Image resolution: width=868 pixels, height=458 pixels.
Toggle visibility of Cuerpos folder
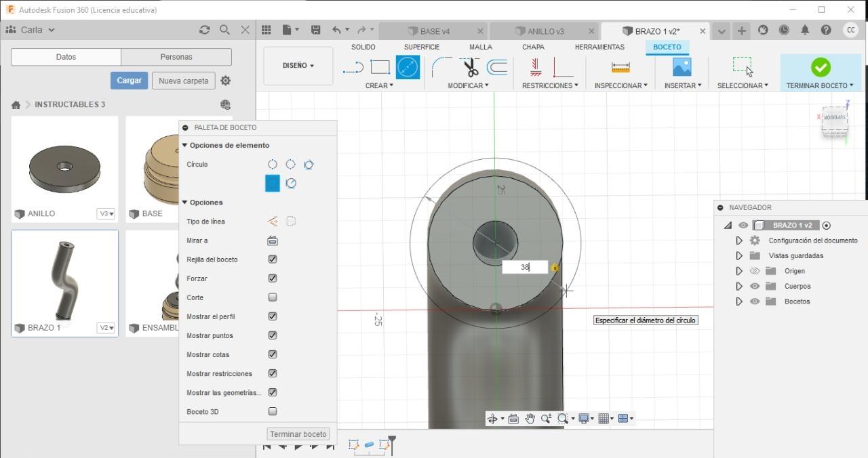pyautogui.click(x=755, y=286)
